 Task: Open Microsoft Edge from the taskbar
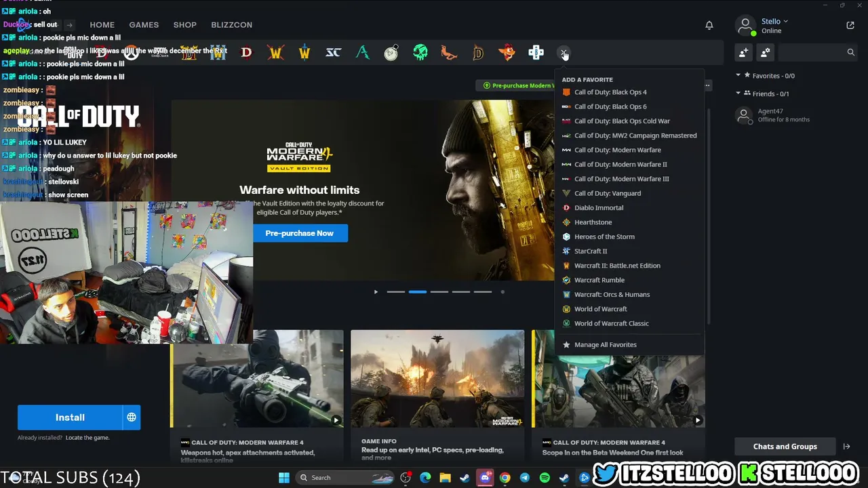[x=425, y=478]
